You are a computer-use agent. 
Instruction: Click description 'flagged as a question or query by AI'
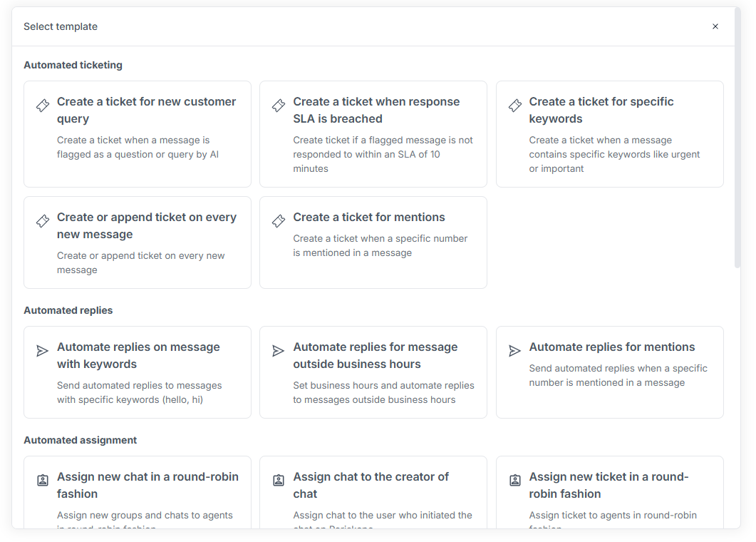pos(138,155)
